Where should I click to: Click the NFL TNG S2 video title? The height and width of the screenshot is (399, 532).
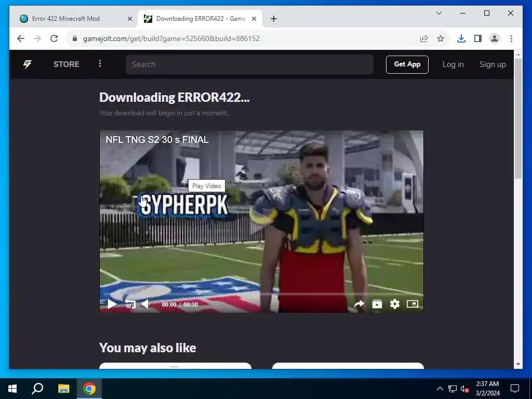point(157,140)
